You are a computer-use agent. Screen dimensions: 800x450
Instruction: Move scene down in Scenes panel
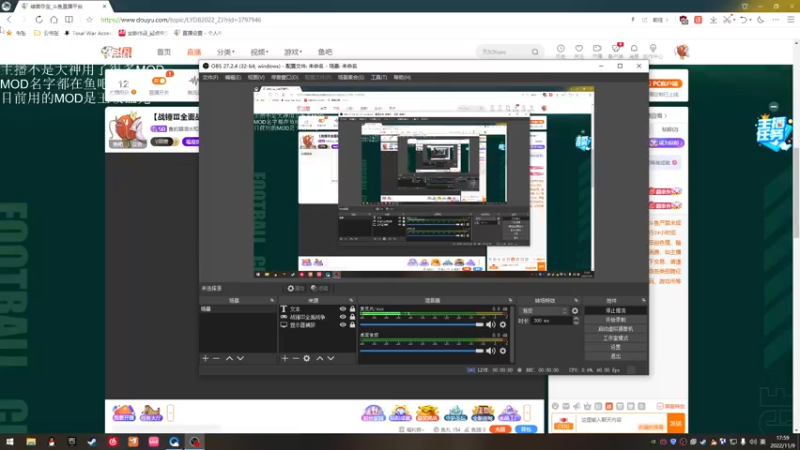[x=240, y=359]
